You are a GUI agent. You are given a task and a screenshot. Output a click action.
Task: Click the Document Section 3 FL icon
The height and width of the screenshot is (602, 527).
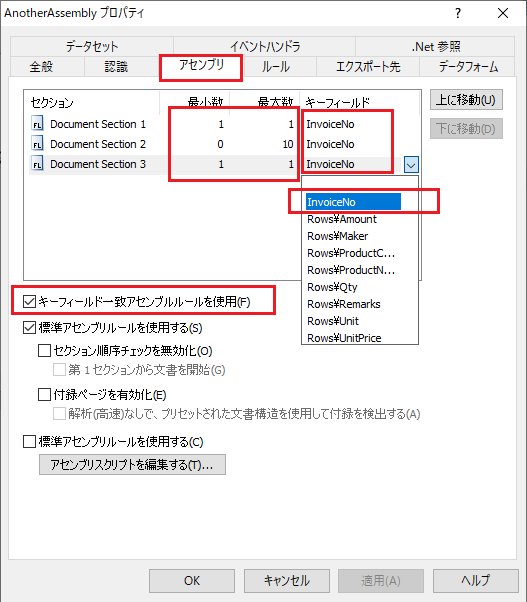(37, 164)
